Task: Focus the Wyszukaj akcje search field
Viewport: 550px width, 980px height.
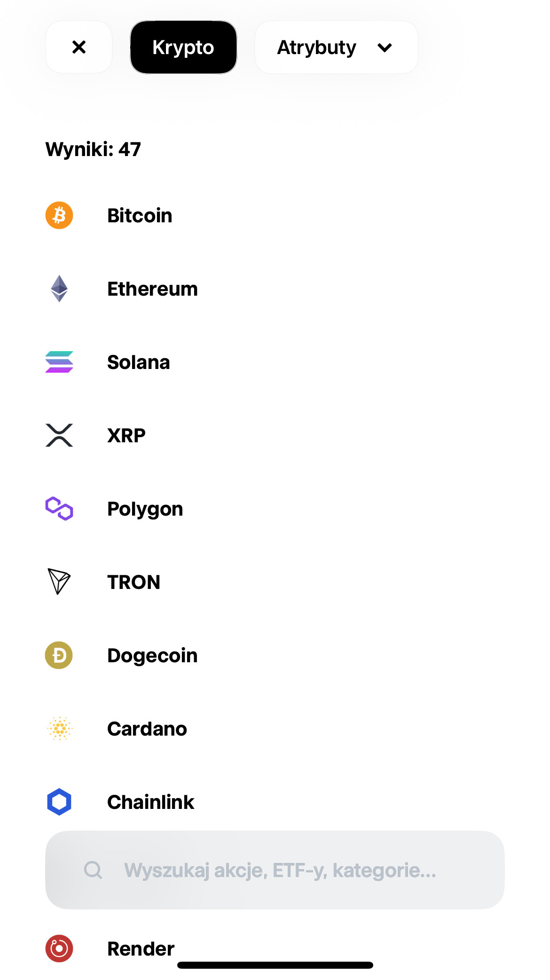Action: click(x=280, y=870)
